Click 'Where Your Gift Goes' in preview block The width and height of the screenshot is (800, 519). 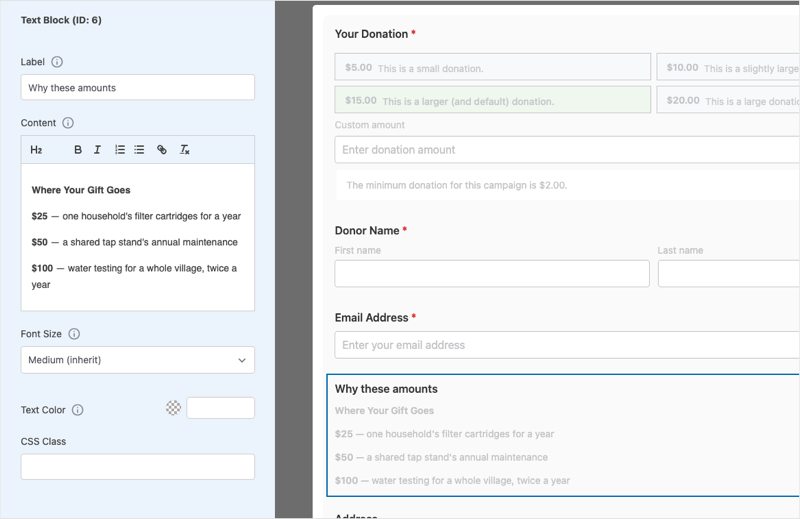(x=384, y=410)
